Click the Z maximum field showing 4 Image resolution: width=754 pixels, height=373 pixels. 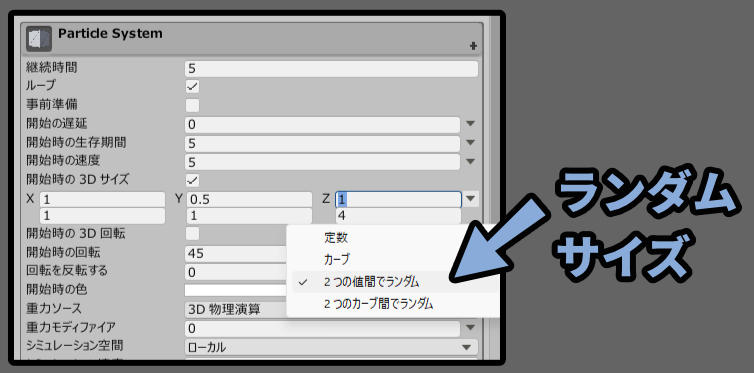click(x=398, y=216)
